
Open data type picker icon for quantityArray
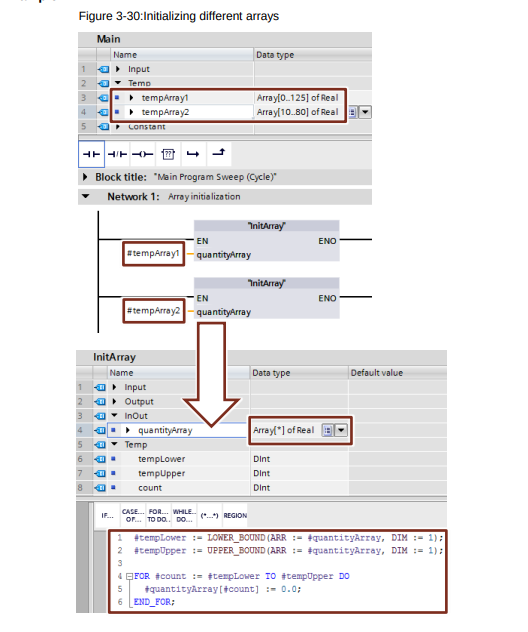[x=328, y=430]
